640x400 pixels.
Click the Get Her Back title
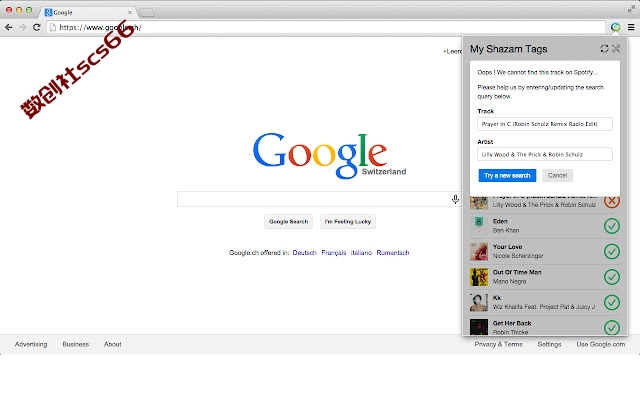click(x=512, y=323)
